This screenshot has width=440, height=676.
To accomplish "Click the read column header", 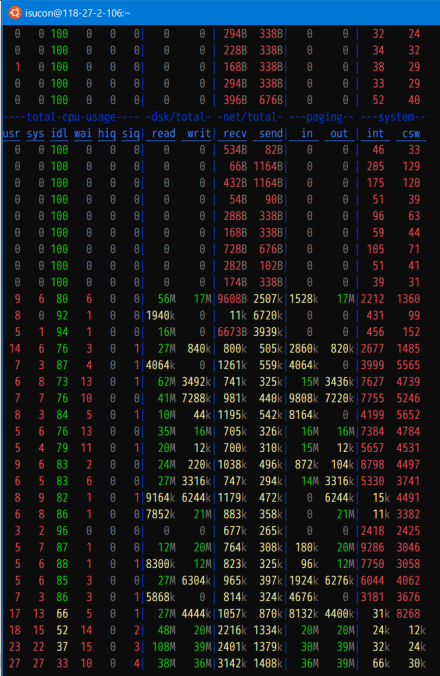I will click(x=163, y=134).
